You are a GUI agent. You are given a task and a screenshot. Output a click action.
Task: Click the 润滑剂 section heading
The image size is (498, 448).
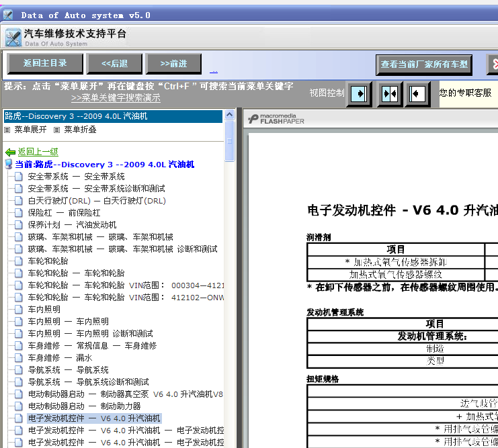click(319, 237)
